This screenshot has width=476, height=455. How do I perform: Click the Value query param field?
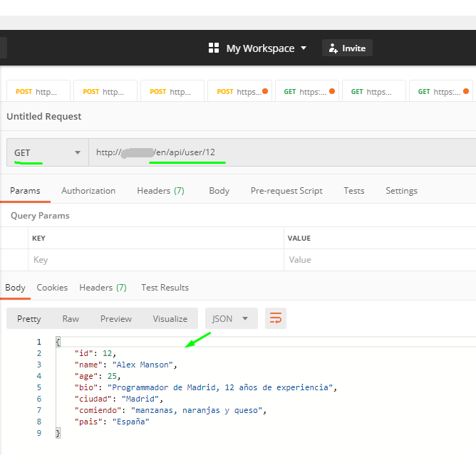pyautogui.click(x=378, y=260)
